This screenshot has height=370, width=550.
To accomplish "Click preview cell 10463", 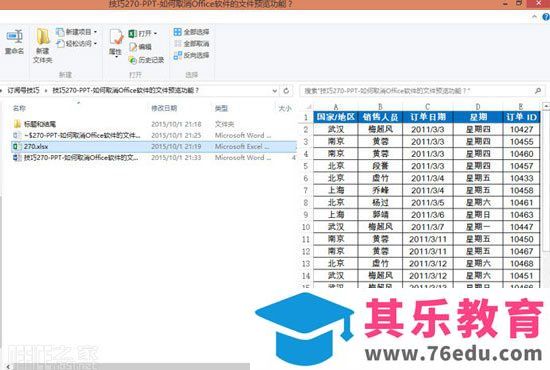I will click(x=521, y=215).
